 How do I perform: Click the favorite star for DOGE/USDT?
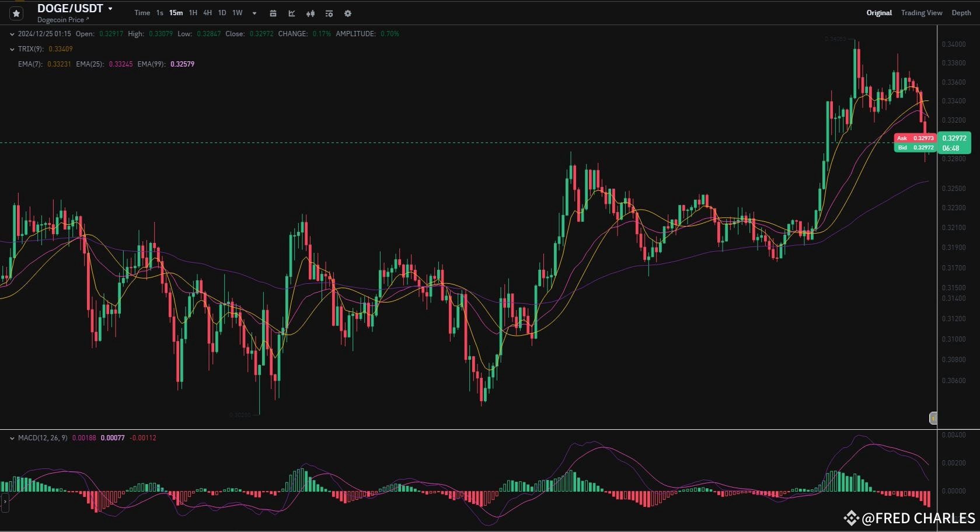16,13
